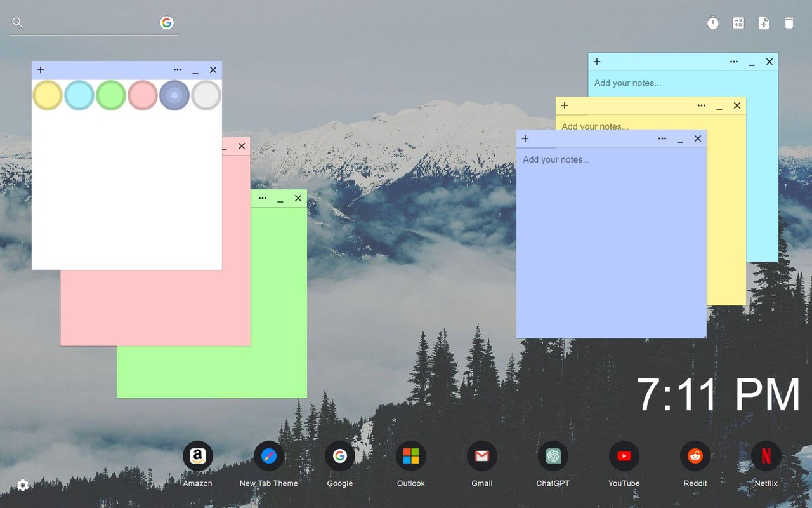The image size is (812, 508).
Task: Open the Netflix shortcut
Action: pyautogui.click(x=766, y=464)
